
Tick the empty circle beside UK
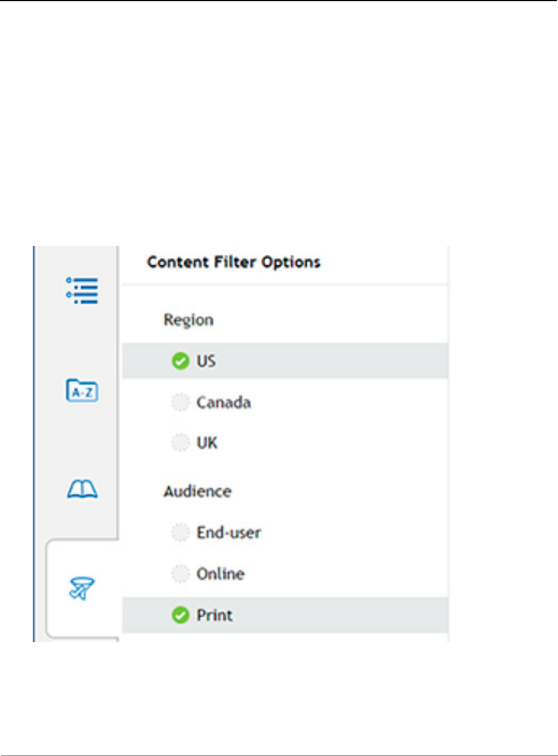[180, 443]
